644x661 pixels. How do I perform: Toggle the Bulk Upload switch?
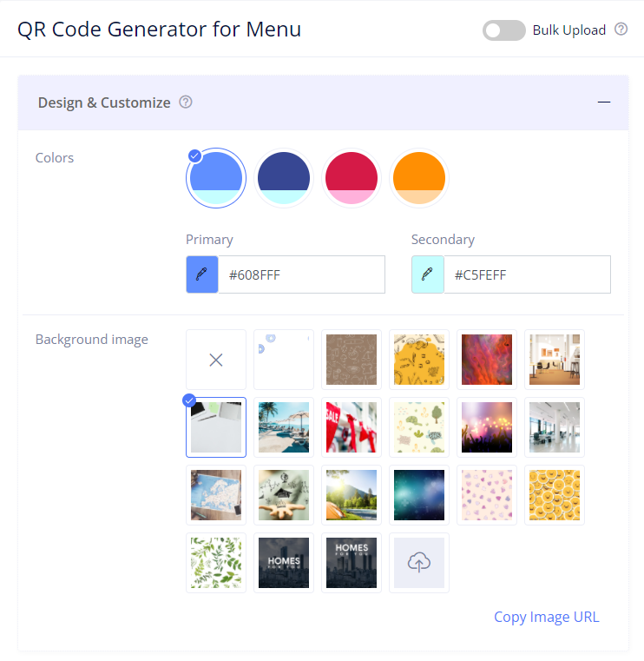click(x=503, y=30)
